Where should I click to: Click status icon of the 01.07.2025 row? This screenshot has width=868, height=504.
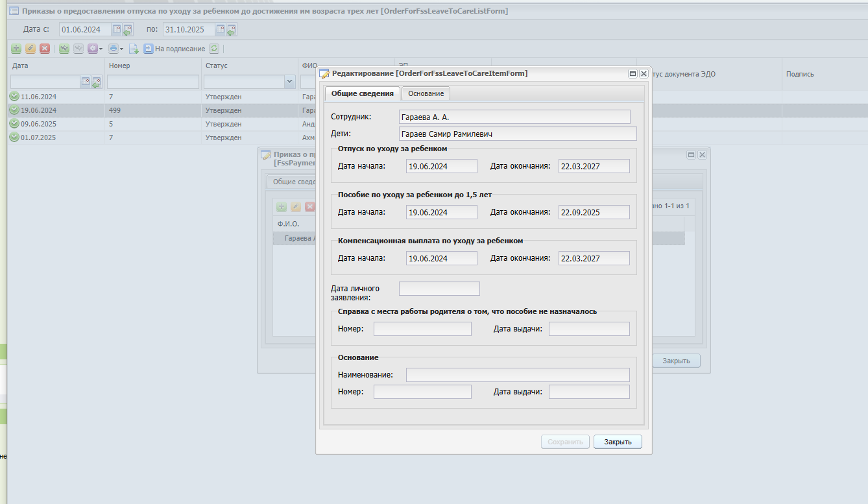coord(14,138)
